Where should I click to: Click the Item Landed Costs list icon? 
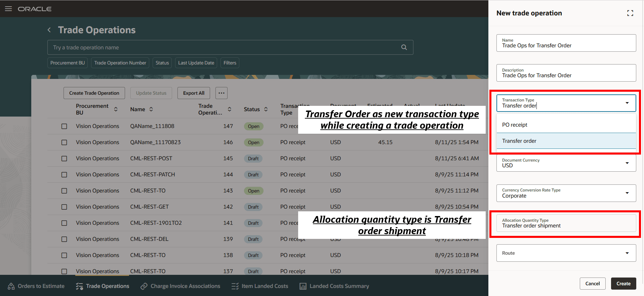235,286
